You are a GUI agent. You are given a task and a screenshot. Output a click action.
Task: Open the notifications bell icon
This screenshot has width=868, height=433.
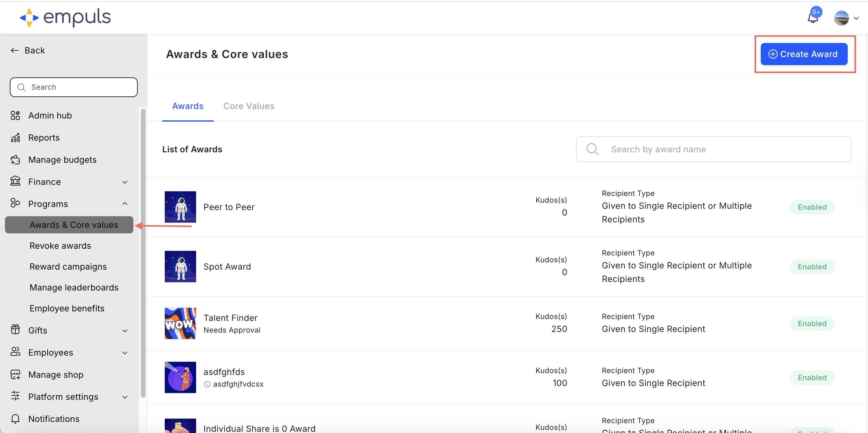pos(813,18)
